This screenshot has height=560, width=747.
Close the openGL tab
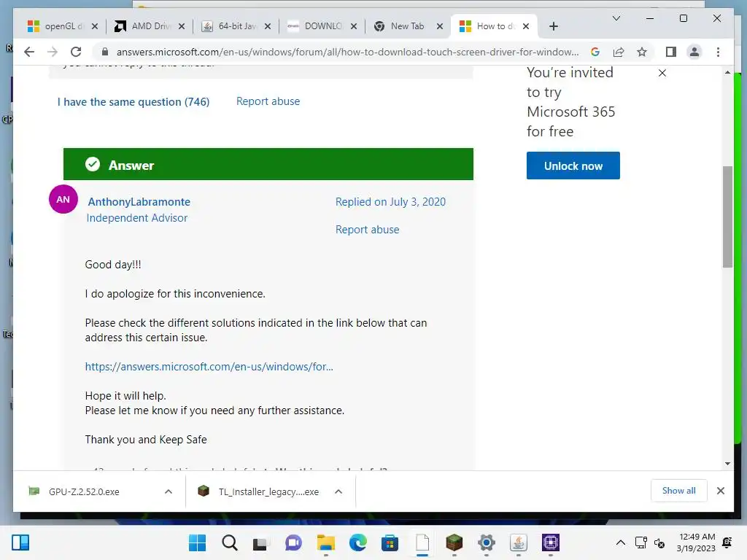point(95,27)
